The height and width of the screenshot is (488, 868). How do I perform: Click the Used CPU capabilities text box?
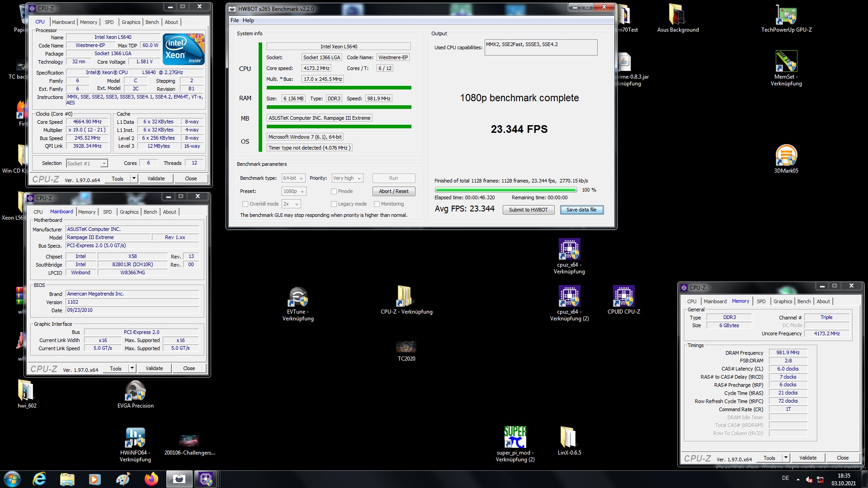(x=541, y=47)
